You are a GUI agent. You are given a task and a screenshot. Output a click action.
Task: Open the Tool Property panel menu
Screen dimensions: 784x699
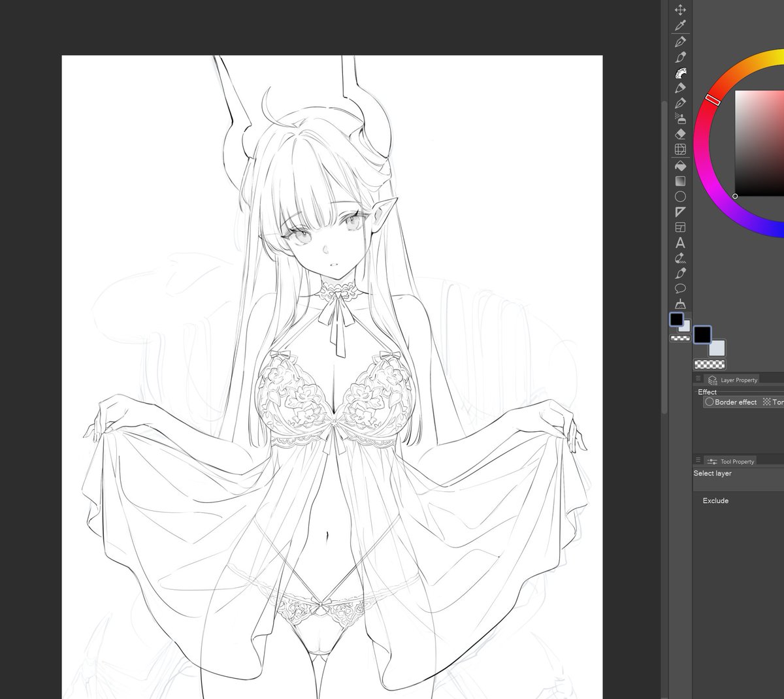click(x=698, y=461)
